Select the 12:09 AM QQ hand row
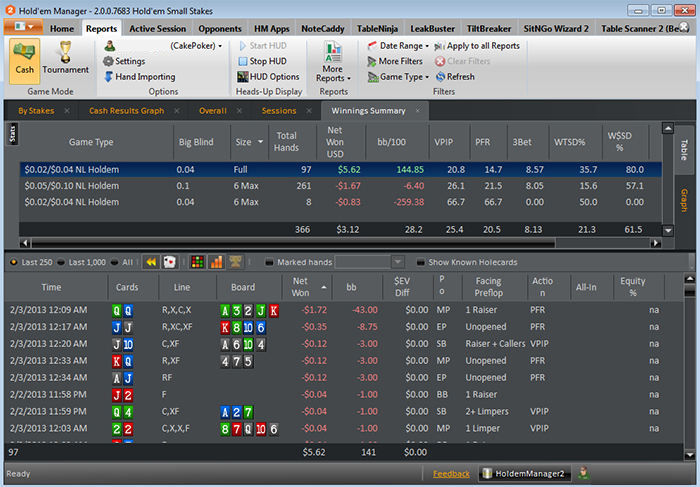The height and width of the screenshot is (487, 700). 344,310
